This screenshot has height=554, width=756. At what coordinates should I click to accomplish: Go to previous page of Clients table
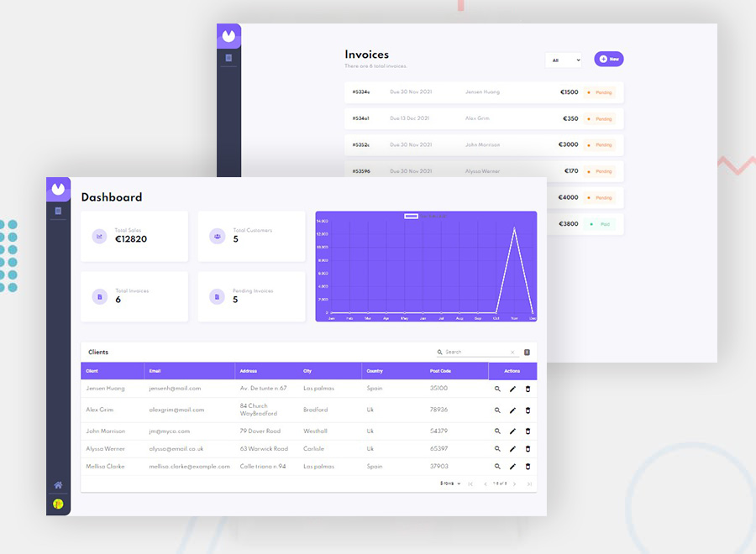tap(485, 483)
